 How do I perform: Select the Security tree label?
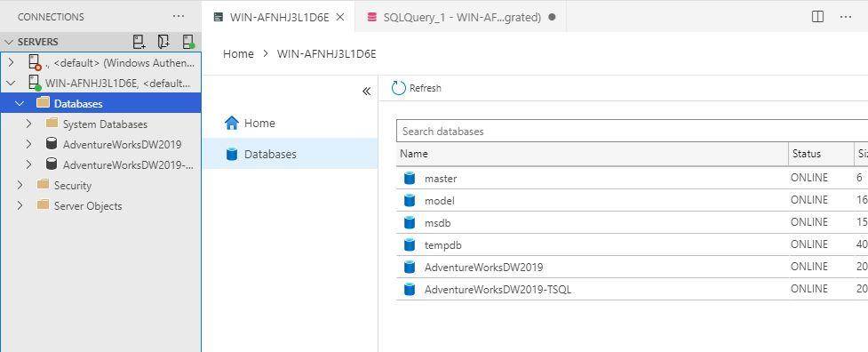73,186
